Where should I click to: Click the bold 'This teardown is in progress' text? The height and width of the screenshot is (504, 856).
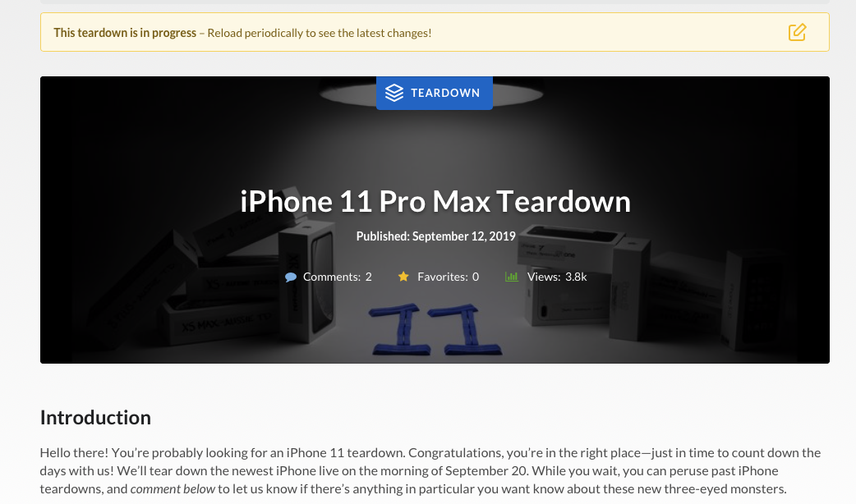125,33
